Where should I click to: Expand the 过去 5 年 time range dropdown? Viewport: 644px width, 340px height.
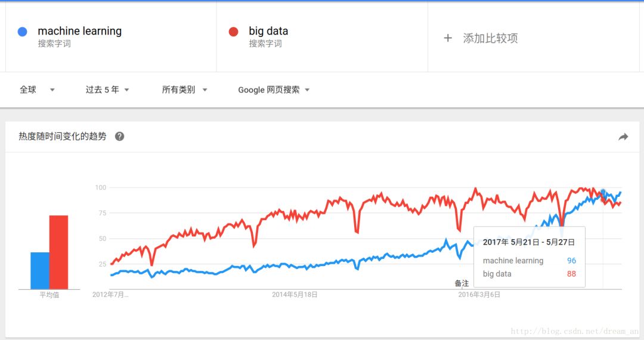coord(107,90)
